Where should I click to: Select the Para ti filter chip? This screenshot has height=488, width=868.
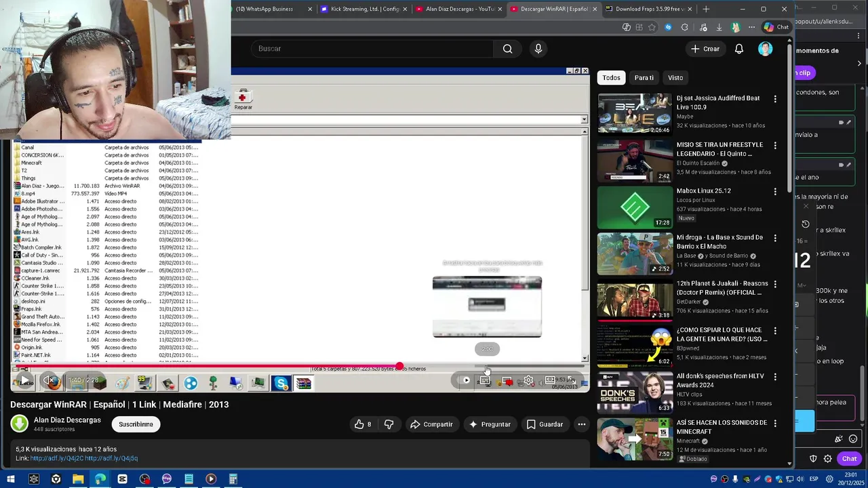(644, 78)
